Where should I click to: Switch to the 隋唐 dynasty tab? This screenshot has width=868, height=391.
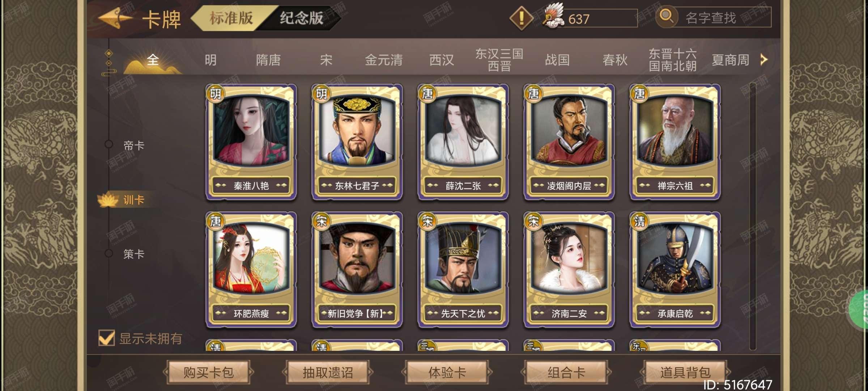pyautogui.click(x=268, y=60)
